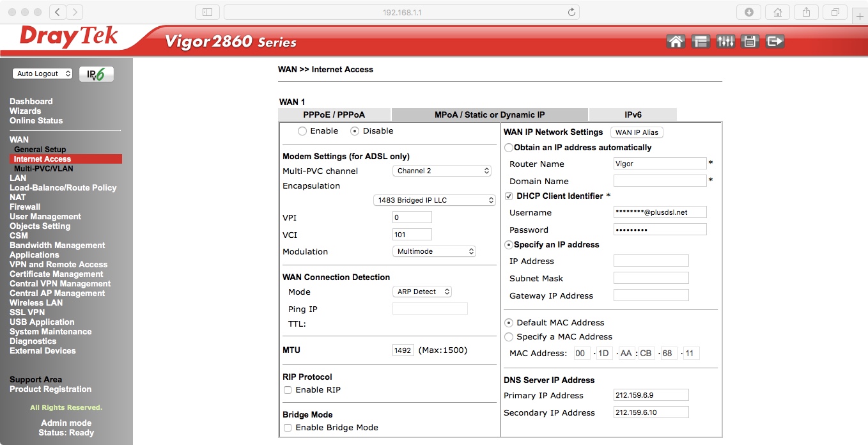Log out using the exit arrow icon
The width and height of the screenshot is (868, 445).
(x=775, y=40)
